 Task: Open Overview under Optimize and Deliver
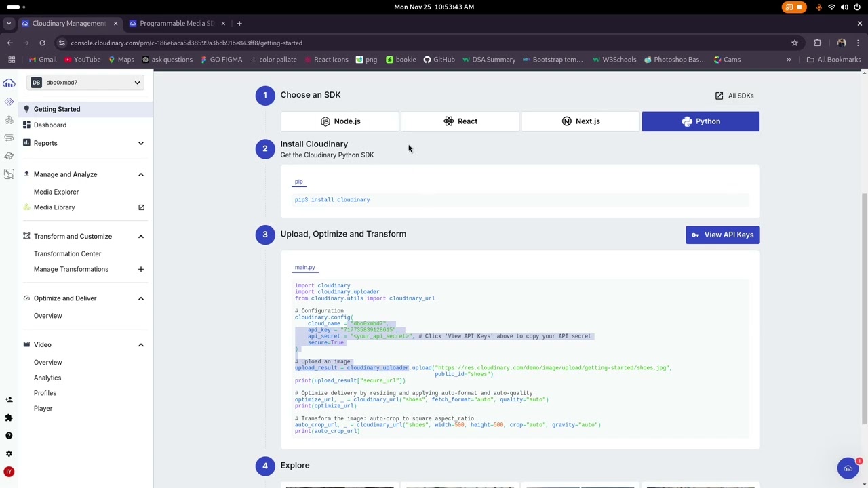click(48, 316)
